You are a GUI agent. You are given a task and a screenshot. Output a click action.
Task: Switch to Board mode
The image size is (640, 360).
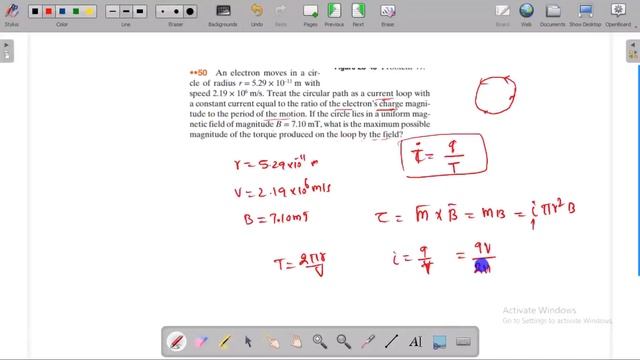click(x=502, y=14)
